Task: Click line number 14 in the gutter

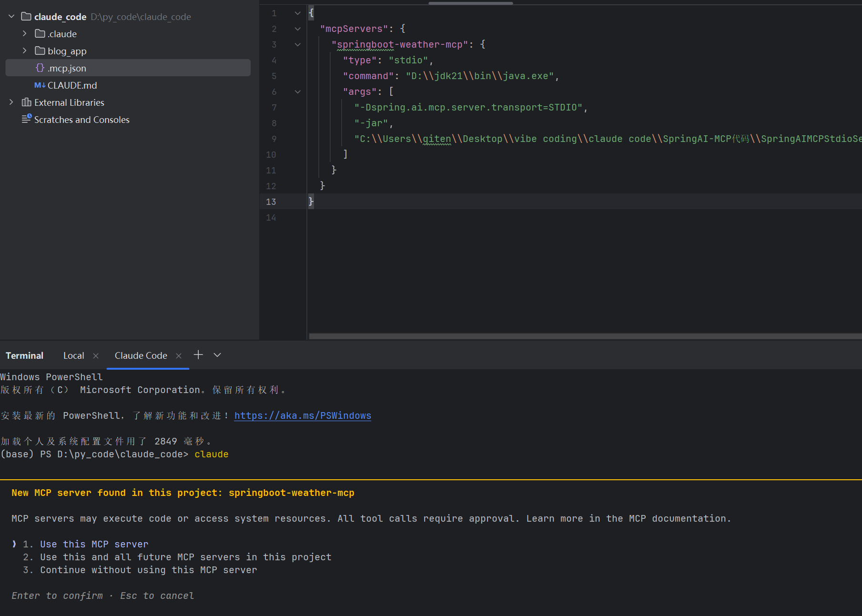Action: click(271, 218)
